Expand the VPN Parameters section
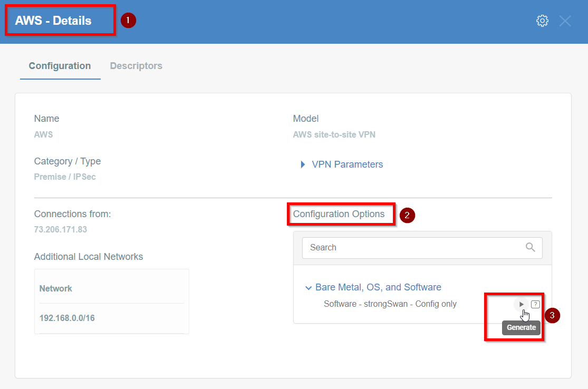Screen dimensions: 588x389 (342, 164)
